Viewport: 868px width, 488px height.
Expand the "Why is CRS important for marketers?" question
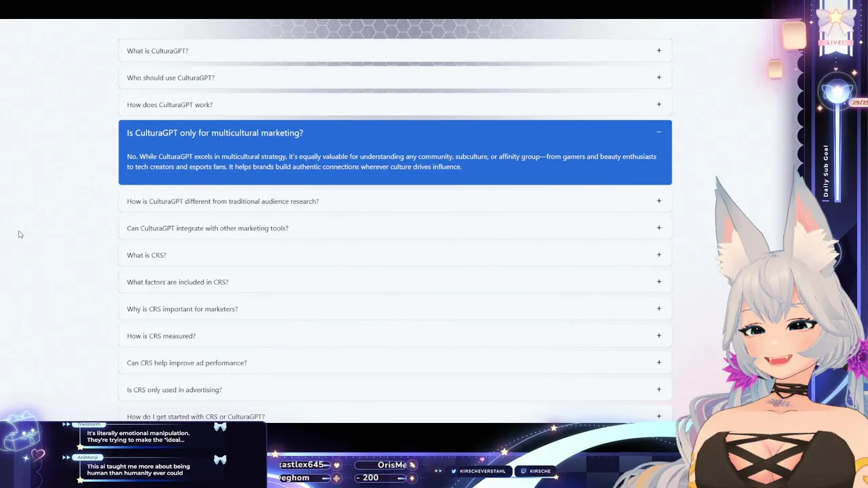coord(395,309)
